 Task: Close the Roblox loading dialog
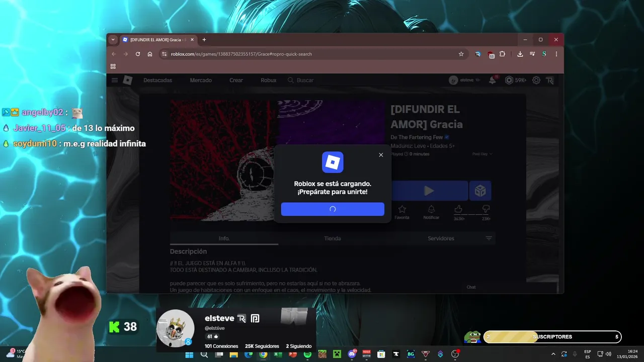(x=381, y=155)
